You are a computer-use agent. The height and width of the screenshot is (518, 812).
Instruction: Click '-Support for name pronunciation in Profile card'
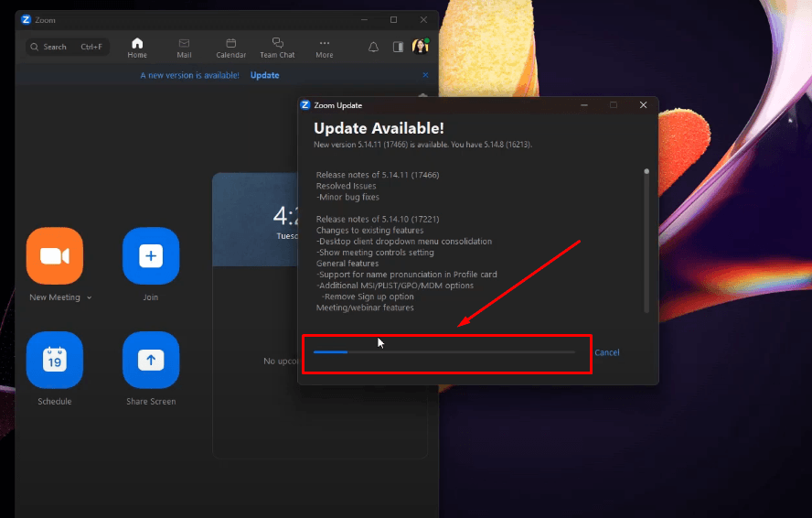[407, 275]
